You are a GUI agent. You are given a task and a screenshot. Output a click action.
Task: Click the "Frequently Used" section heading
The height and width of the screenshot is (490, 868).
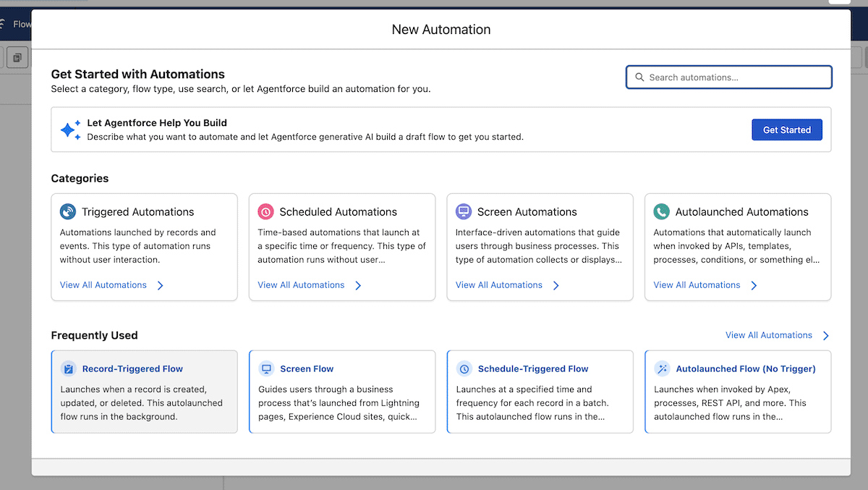point(94,335)
